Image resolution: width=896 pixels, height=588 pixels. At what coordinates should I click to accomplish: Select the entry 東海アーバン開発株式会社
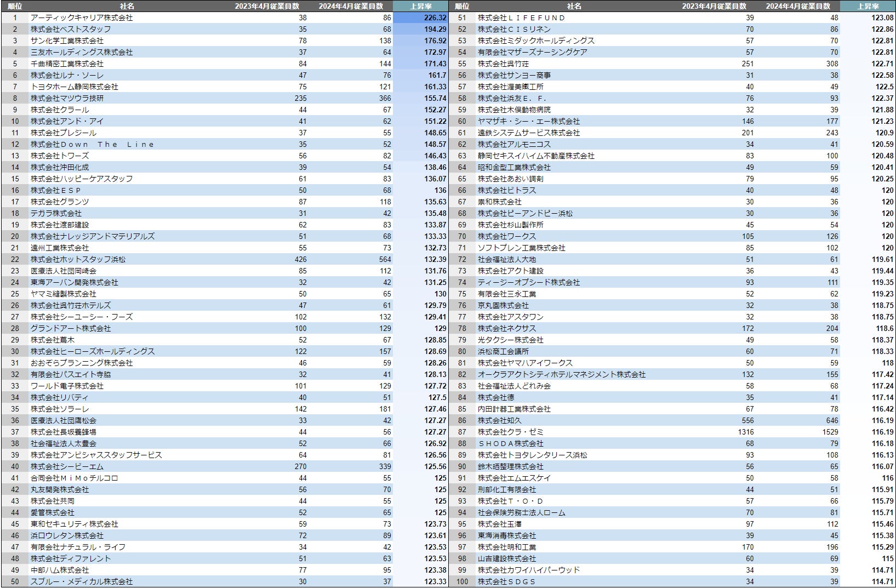[75, 282]
